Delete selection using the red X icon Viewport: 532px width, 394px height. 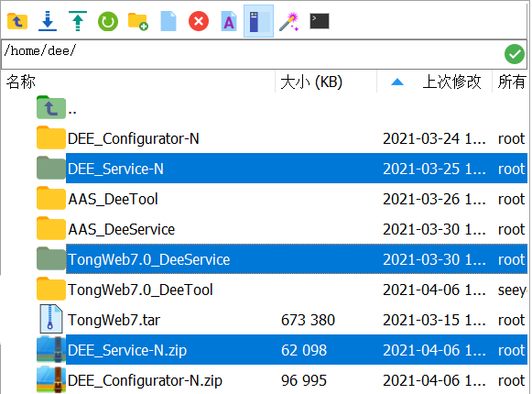[x=199, y=21]
